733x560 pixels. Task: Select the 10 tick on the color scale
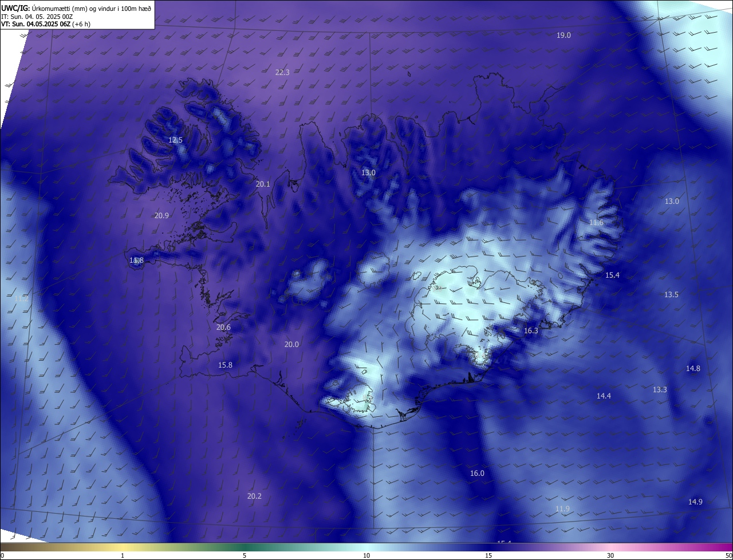point(366,556)
